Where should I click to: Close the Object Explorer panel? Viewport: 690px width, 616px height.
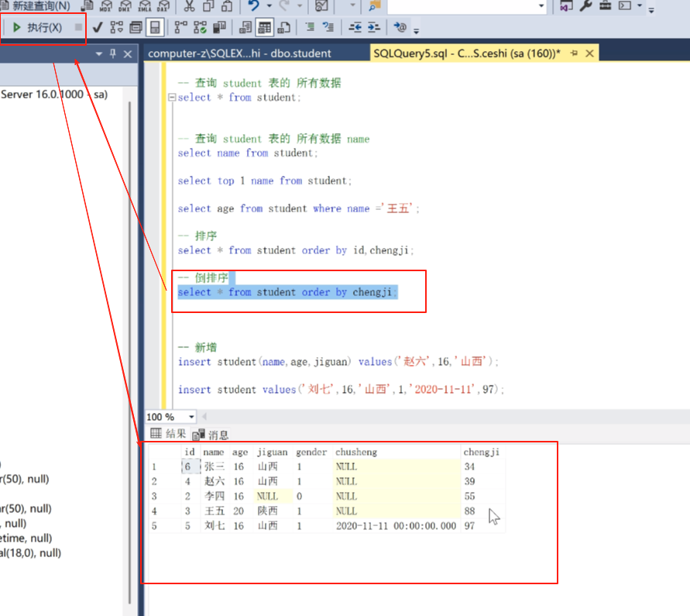point(128,54)
